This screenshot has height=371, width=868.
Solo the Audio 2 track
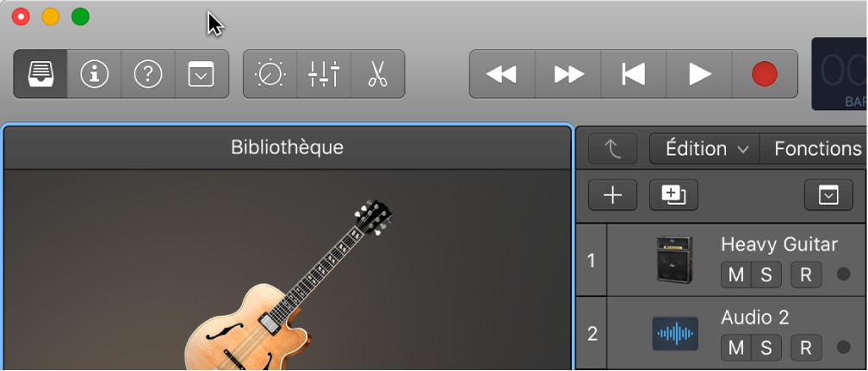tap(766, 348)
